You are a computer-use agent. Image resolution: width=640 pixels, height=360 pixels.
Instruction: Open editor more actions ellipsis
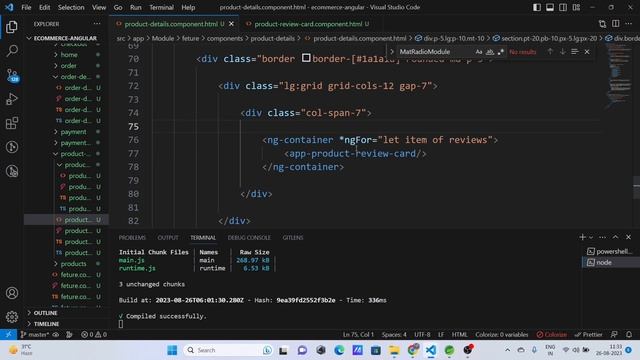[x=629, y=24]
